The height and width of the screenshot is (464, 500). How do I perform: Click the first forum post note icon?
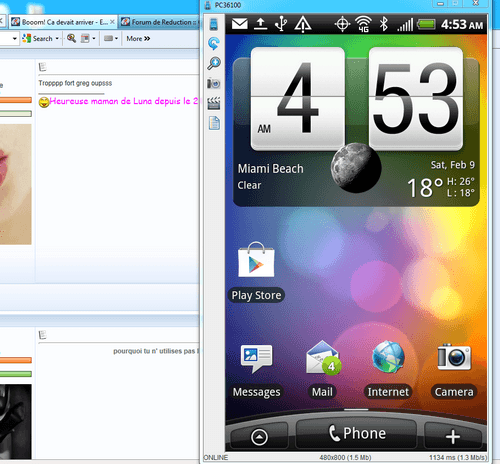coord(42,67)
